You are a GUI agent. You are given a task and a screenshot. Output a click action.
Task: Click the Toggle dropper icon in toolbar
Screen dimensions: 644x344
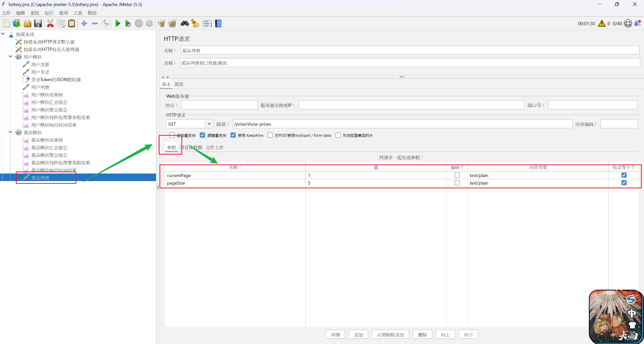105,24
